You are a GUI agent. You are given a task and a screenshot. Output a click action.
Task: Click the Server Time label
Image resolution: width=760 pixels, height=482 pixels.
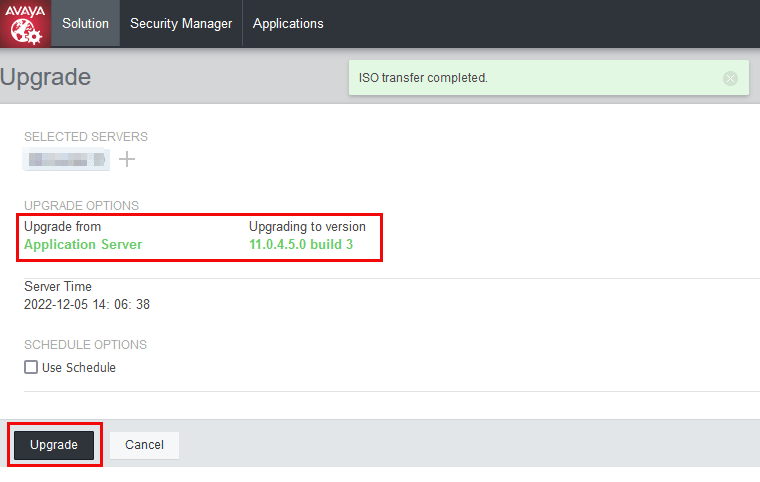(x=58, y=287)
